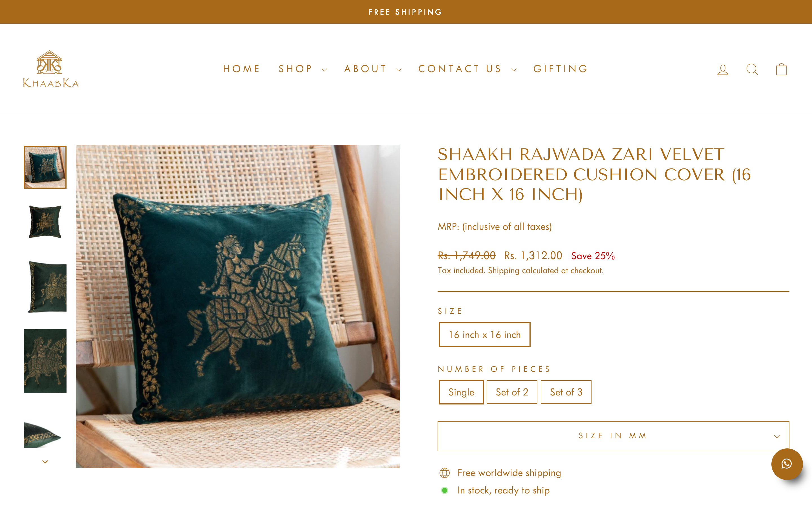This screenshot has width=812, height=507.
Task: Choose the Set of 3 option
Action: 566,392
